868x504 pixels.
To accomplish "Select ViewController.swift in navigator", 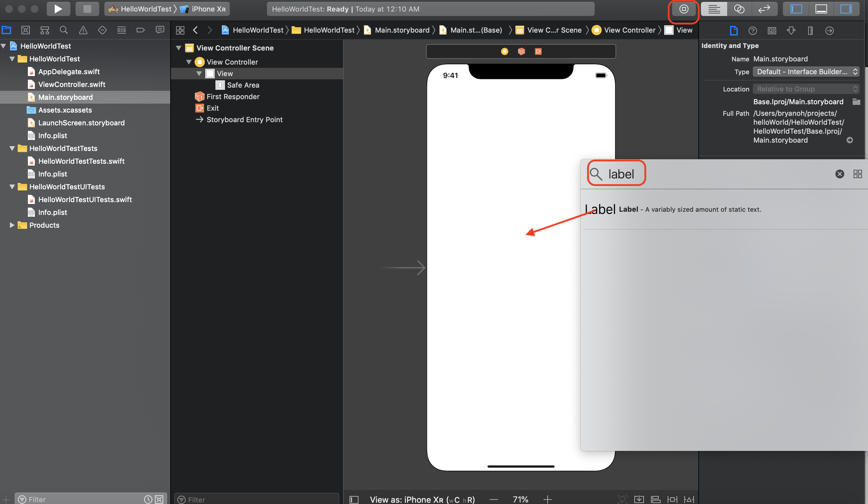I will point(72,84).
